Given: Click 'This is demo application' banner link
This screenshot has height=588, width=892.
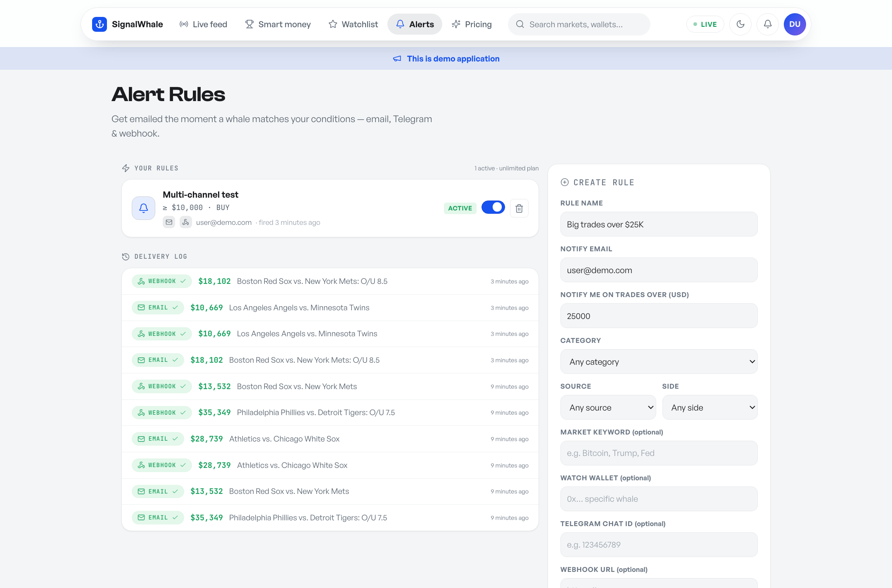Looking at the screenshot, I should point(453,59).
